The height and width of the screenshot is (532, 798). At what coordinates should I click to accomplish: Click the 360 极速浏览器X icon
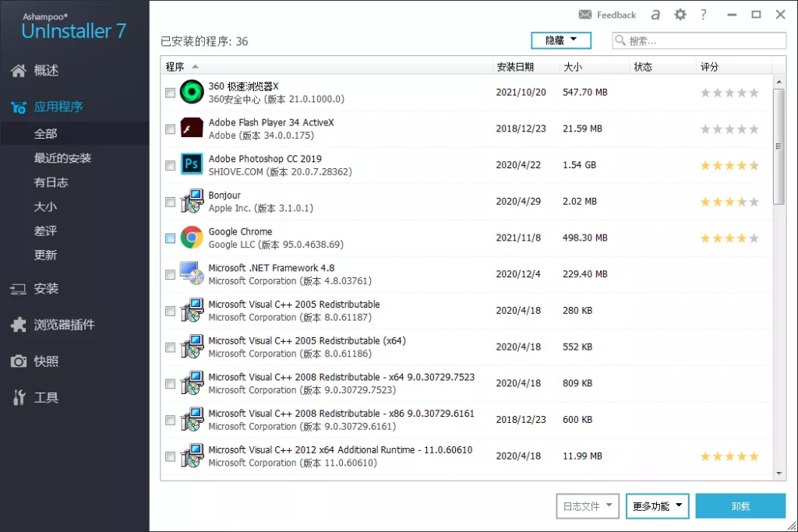(192, 92)
